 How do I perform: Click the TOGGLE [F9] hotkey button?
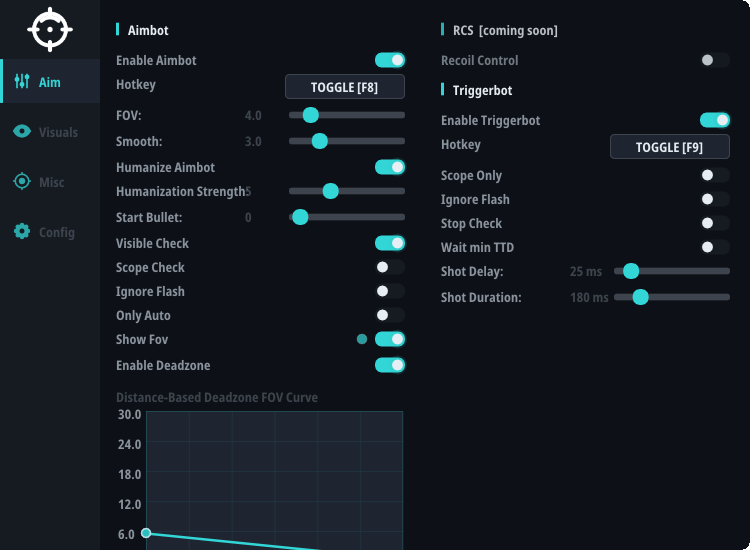(670, 147)
